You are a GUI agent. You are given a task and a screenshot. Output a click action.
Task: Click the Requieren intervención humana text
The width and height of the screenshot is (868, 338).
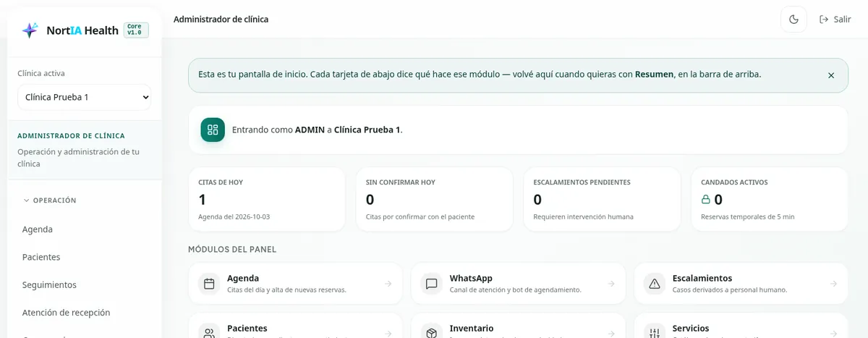[583, 216]
